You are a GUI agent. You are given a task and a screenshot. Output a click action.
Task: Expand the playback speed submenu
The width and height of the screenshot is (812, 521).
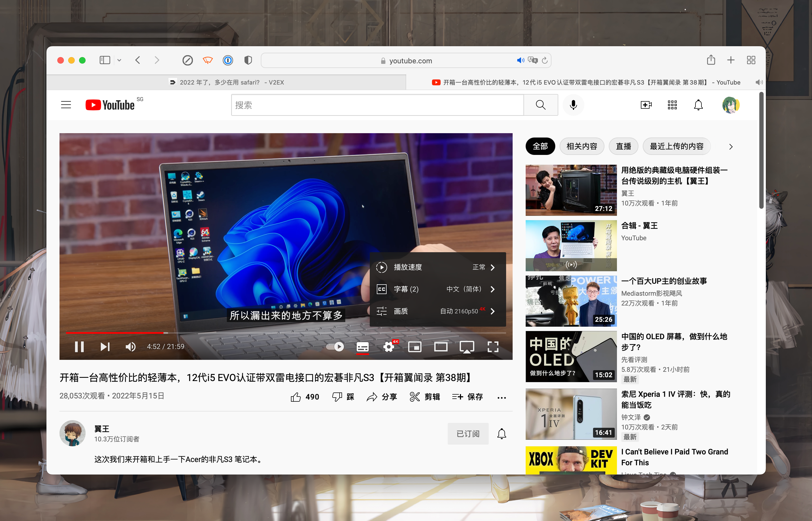point(437,267)
